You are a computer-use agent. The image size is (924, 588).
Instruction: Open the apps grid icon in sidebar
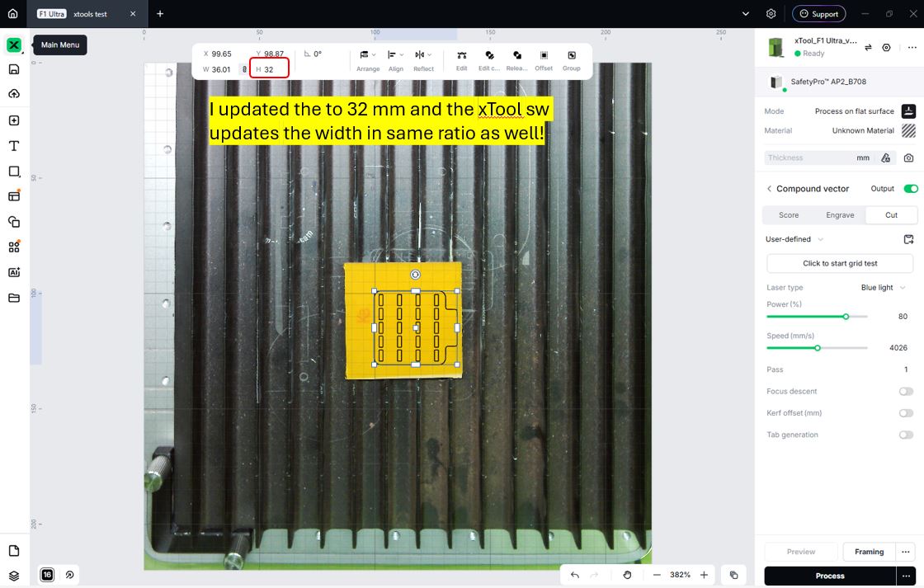pos(14,247)
